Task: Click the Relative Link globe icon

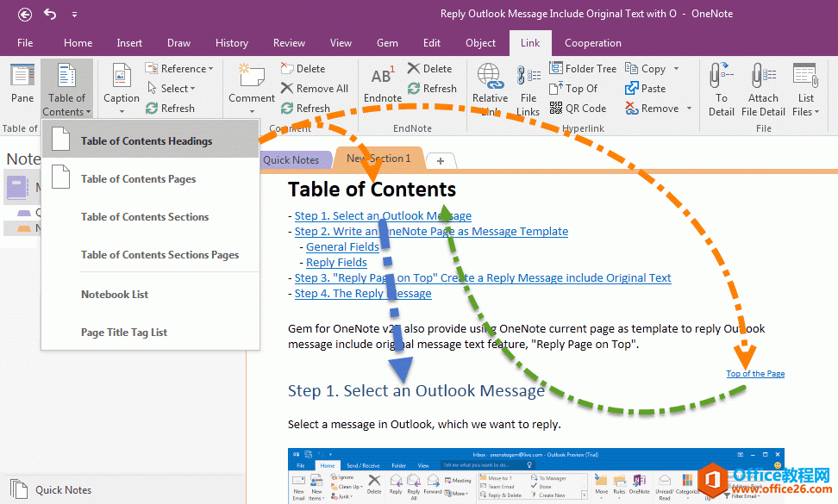Action: point(490,77)
